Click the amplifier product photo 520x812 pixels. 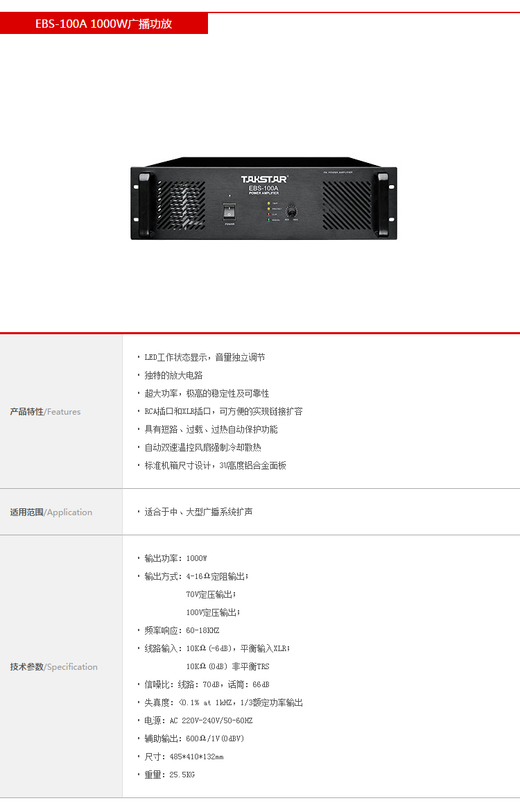[263, 198]
